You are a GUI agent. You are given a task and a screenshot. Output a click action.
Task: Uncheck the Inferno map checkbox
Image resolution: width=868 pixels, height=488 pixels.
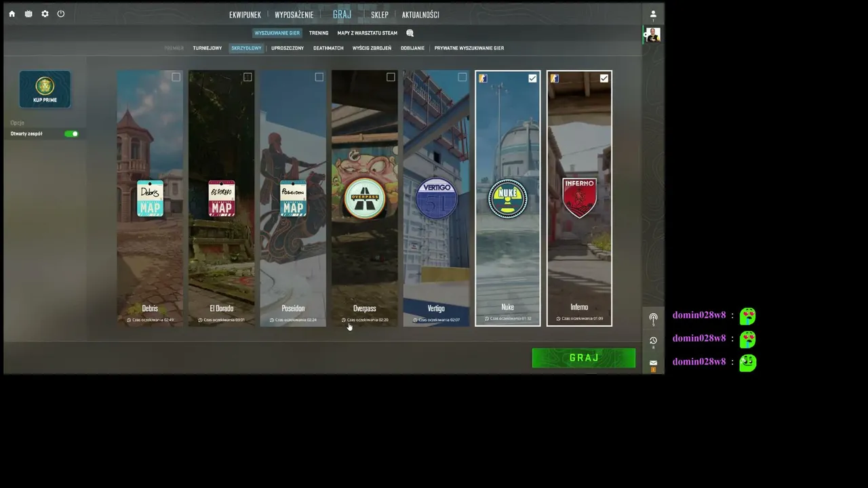(x=604, y=79)
